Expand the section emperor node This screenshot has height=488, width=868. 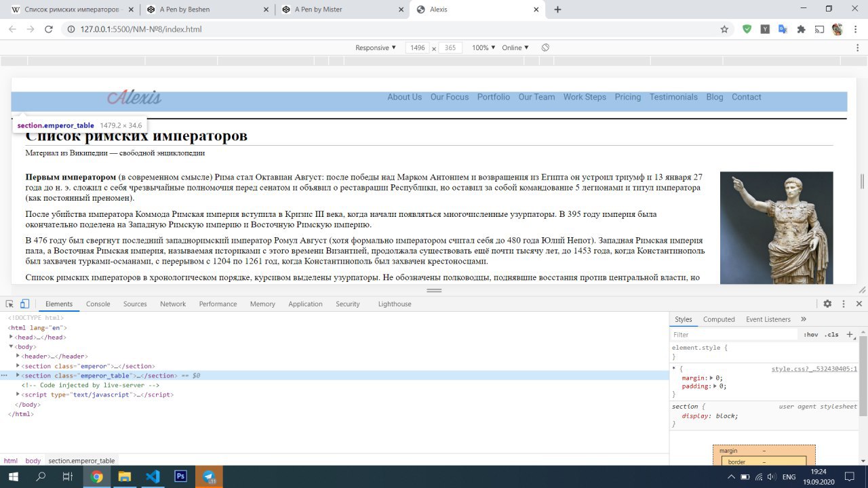pyautogui.click(x=18, y=366)
